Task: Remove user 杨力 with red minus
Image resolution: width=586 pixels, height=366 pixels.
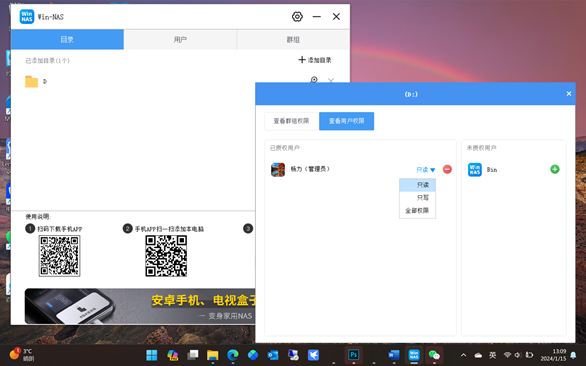Action: pyautogui.click(x=447, y=169)
